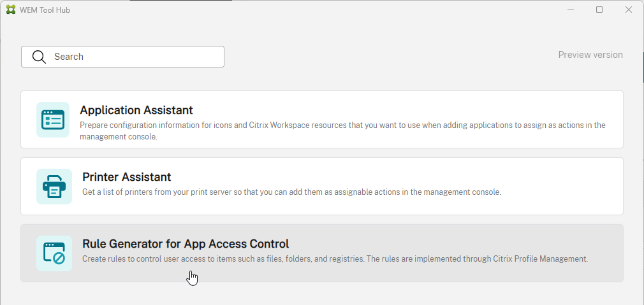Launch Printer Assistant via its heading

127,177
